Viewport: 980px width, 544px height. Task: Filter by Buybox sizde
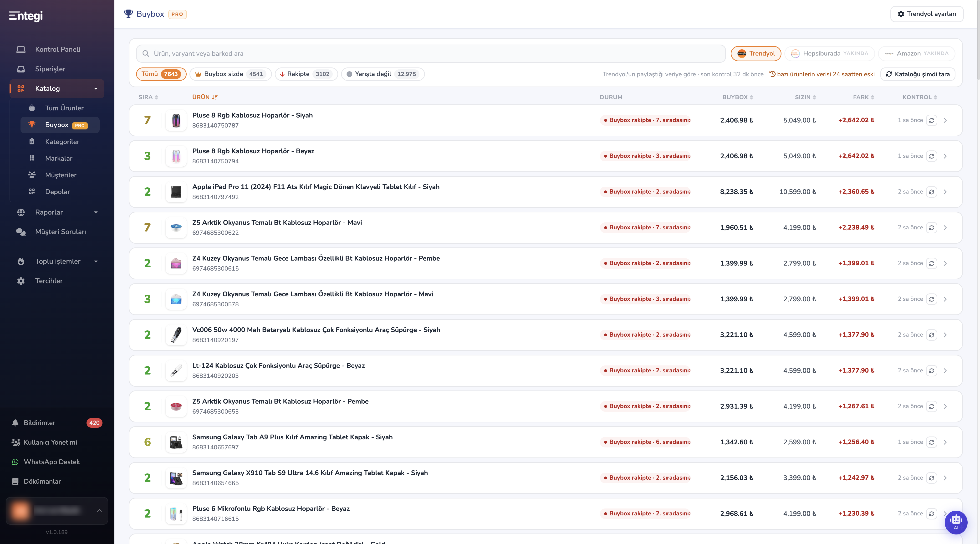230,74
